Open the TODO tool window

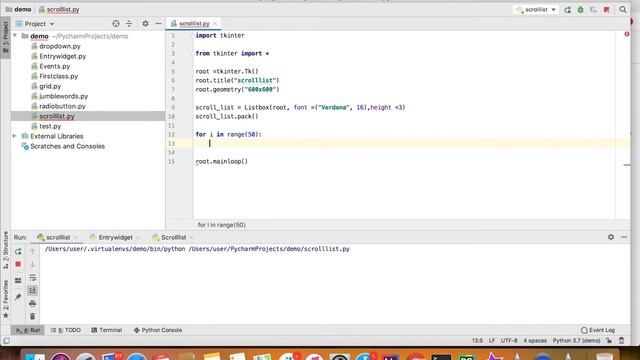coord(66,330)
